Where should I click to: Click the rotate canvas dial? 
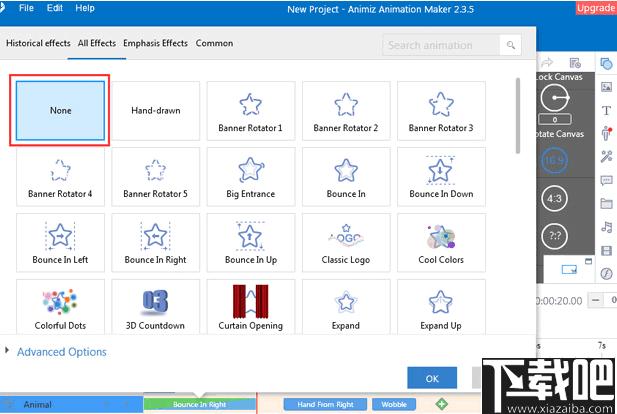[554, 98]
